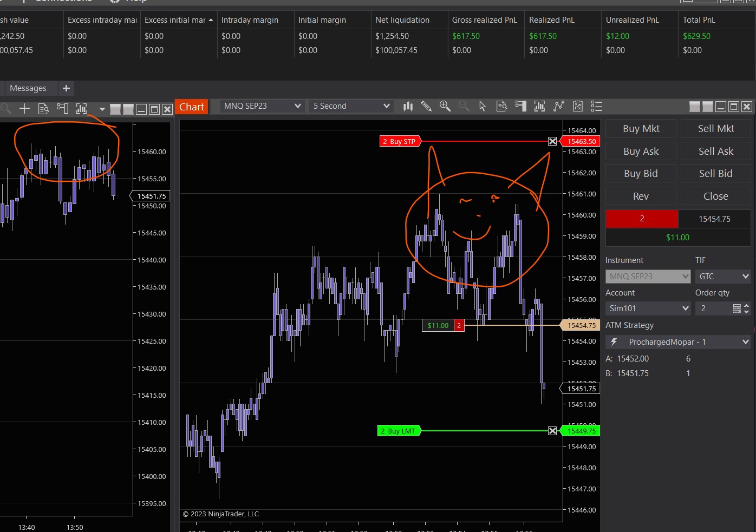756x532 pixels.
Task: Open the ProchargedMopar ATM Strategy dropdown
Action: [x=678, y=342]
